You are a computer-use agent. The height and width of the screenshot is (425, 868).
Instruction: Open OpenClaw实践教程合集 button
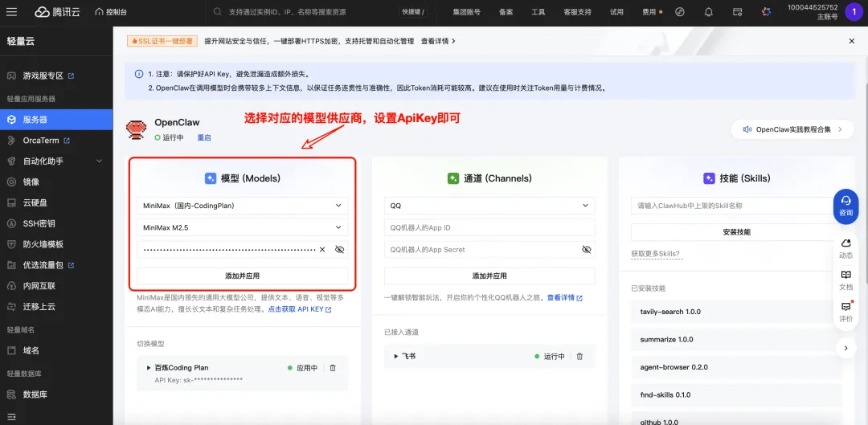[792, 129]
